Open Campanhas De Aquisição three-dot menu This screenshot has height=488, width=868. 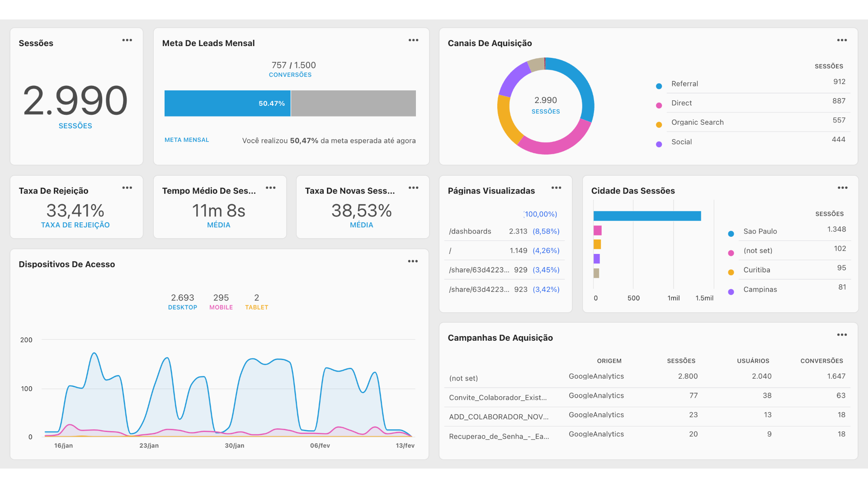point(842,335)
